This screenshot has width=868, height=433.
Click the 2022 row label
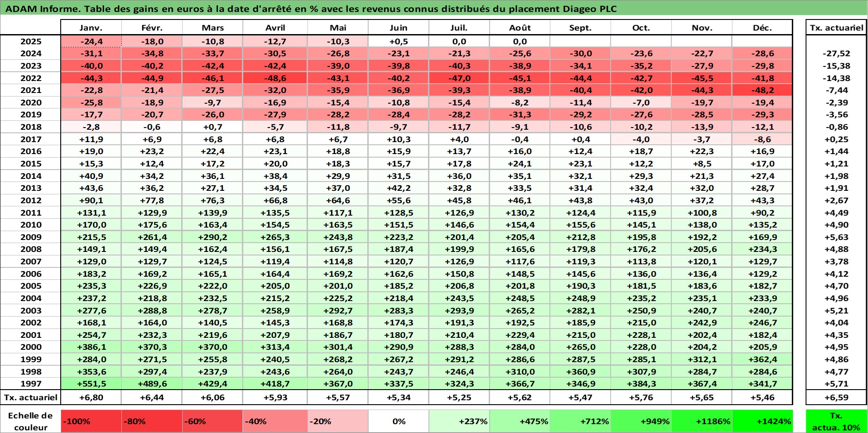31,78
